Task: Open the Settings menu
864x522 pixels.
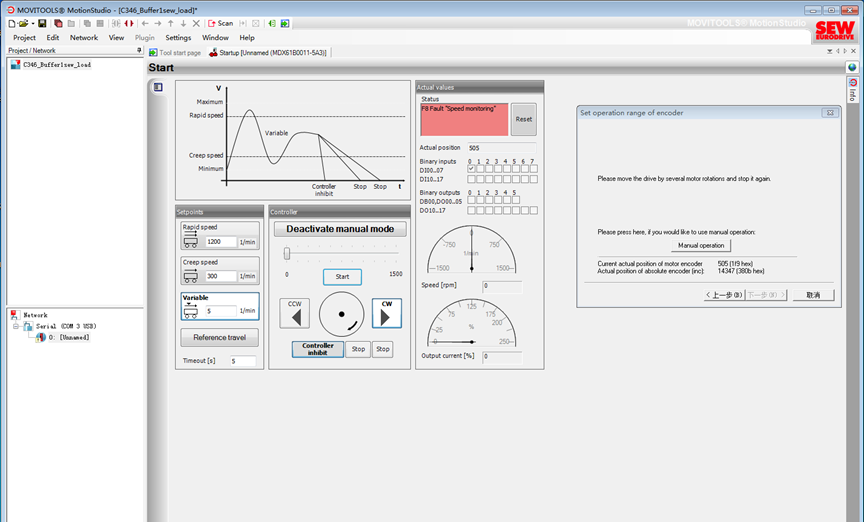Action: (178, 37)
